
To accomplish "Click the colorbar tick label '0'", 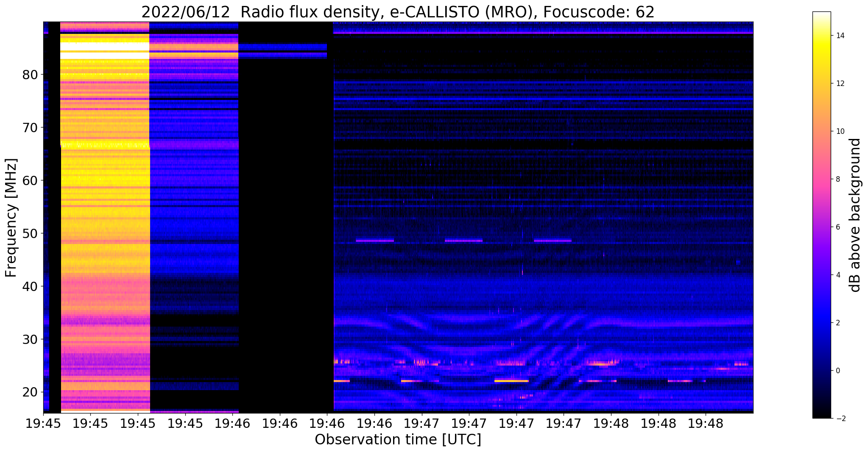I will click(x=837, y=371).
